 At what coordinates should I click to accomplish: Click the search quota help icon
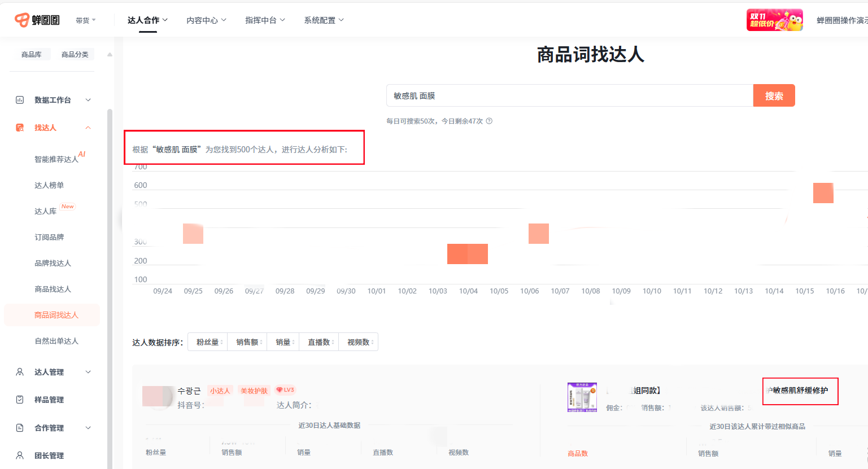coord(489,121)
